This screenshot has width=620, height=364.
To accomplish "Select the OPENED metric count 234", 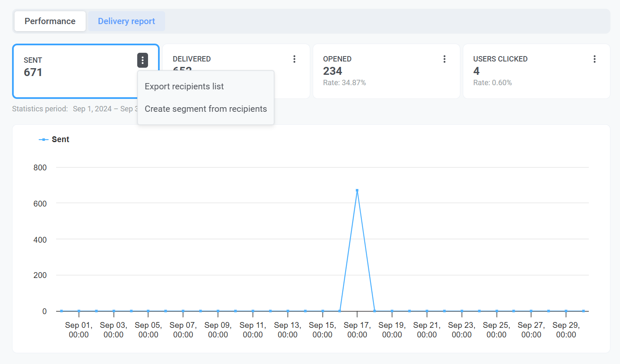I will pos(332,71).
